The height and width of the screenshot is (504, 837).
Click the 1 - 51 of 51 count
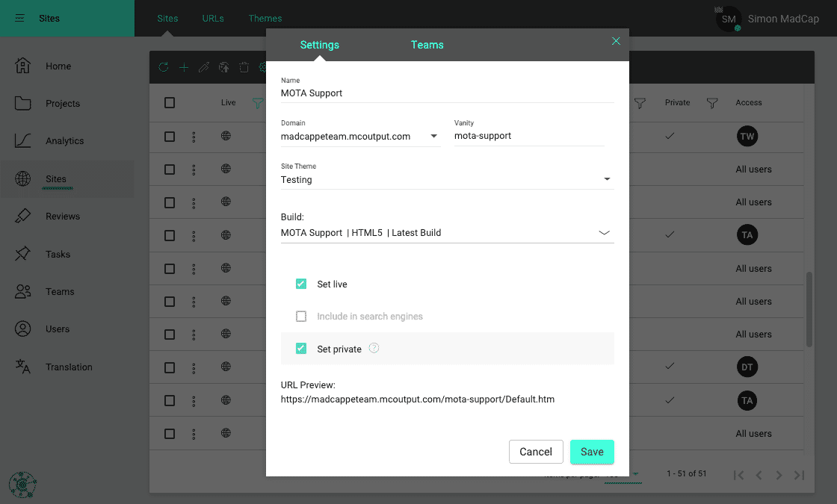coord(687,473)
